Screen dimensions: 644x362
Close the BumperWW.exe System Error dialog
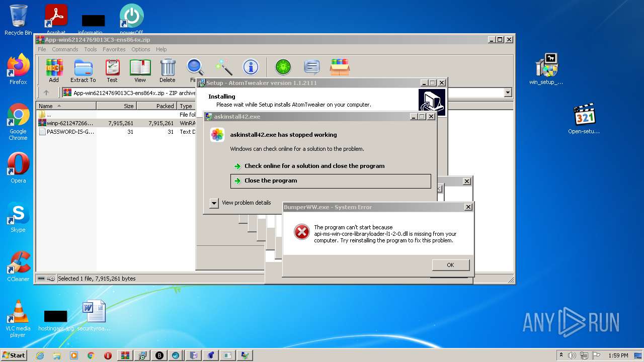(468, 207)
